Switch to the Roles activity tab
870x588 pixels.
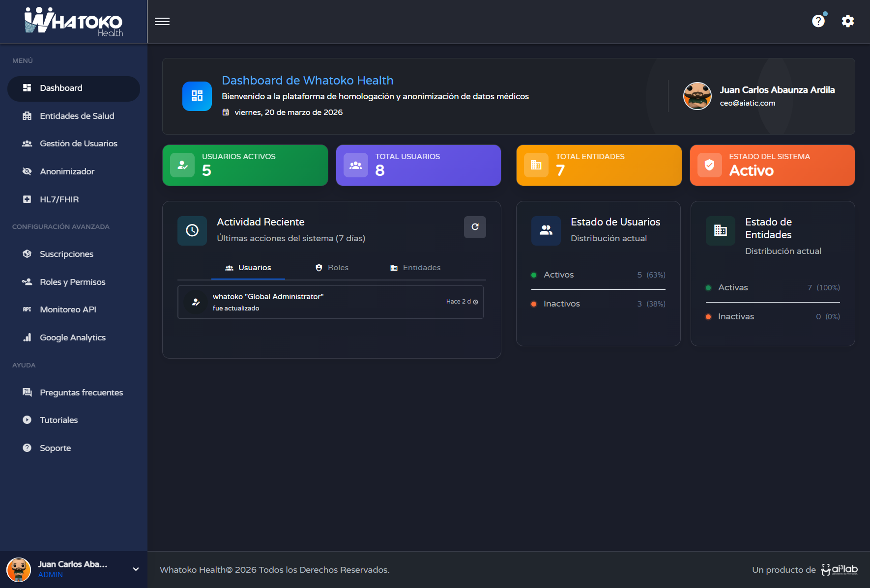[332, 268]
